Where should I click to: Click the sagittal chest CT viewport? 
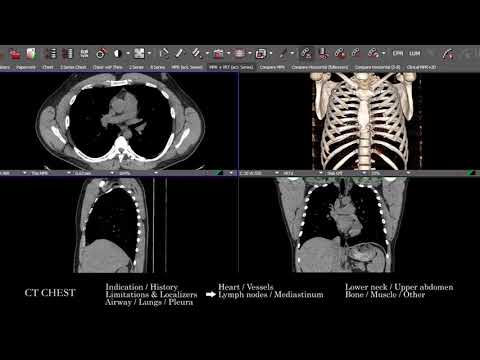119,225
